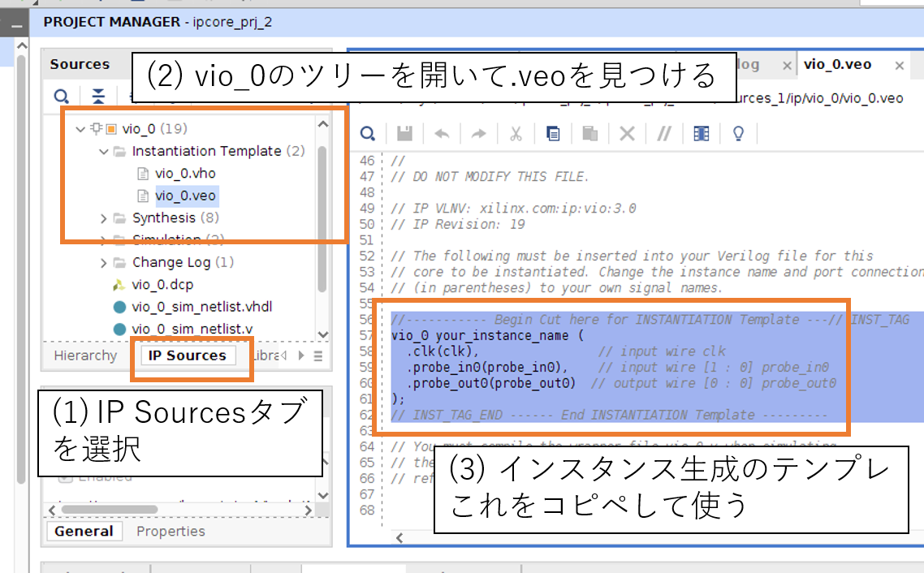Image resolution: width=924 pixels, height=573 pixels.
Task: Click the redo arrow in editor toolbar
Action: tap(478, 134)
